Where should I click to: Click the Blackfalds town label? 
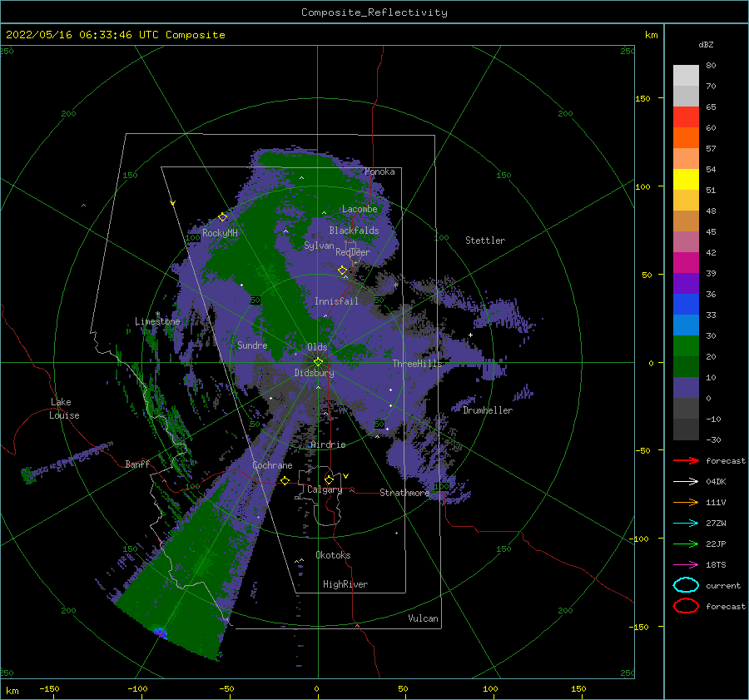coord(354,231)
